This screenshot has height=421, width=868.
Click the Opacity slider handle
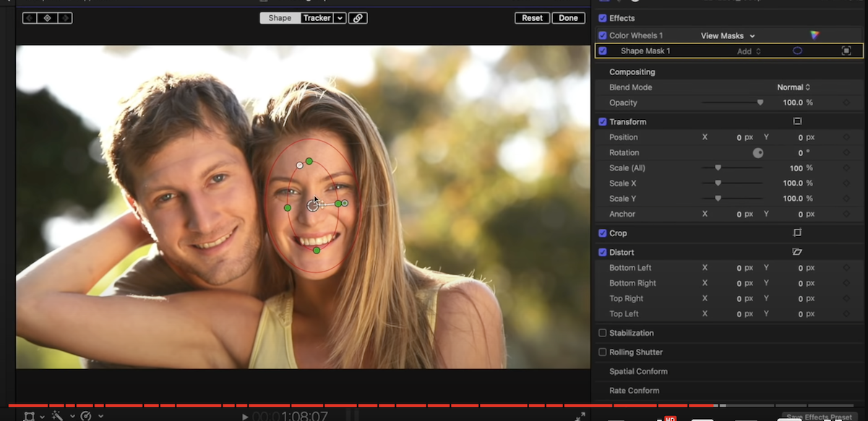tap(760, 103)
